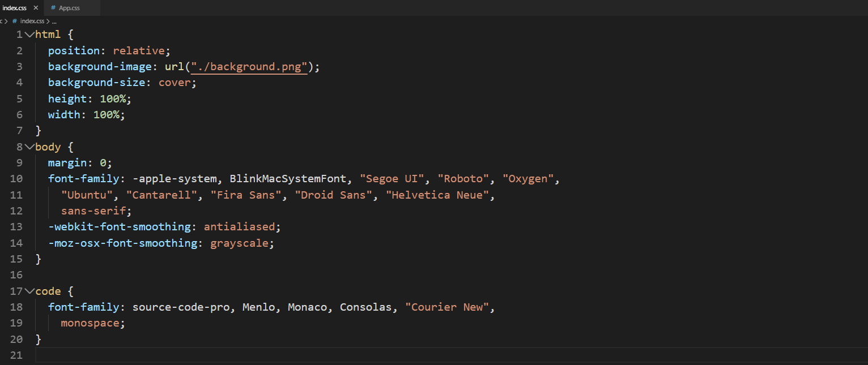Click the antialiased value
868x365 pixels.
tap(239, 227)
